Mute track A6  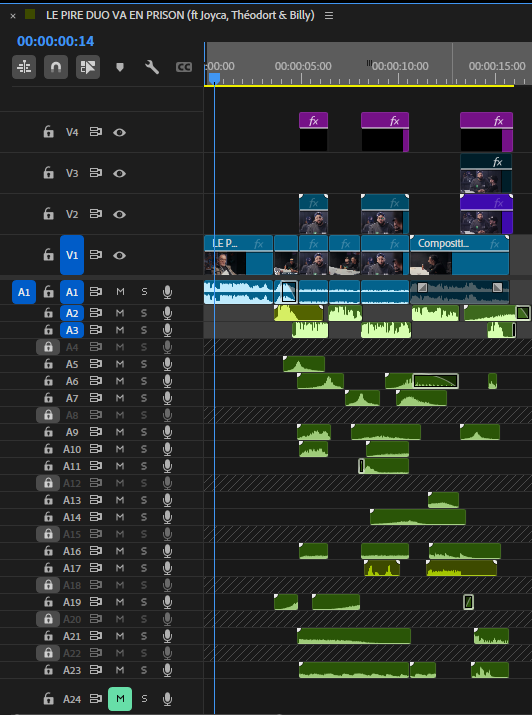[x=120, y=381]
